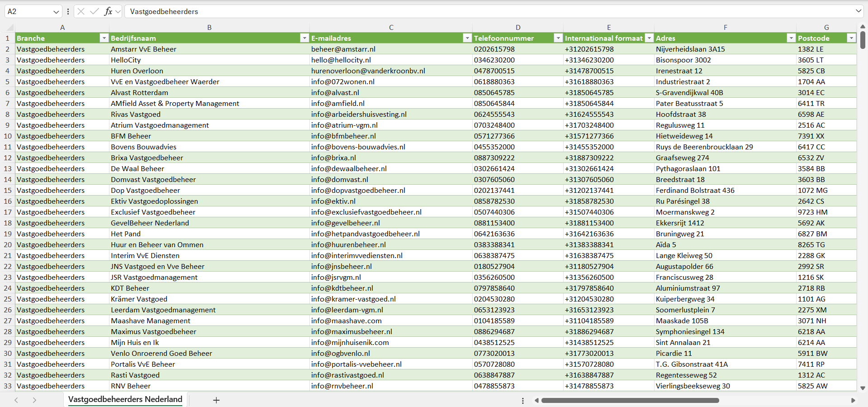This screenshot has width=868, height=407.
Task: Open the Bedrijfsnaam filter dropdown
Action: pyautogui.click(x=304, y=38)
